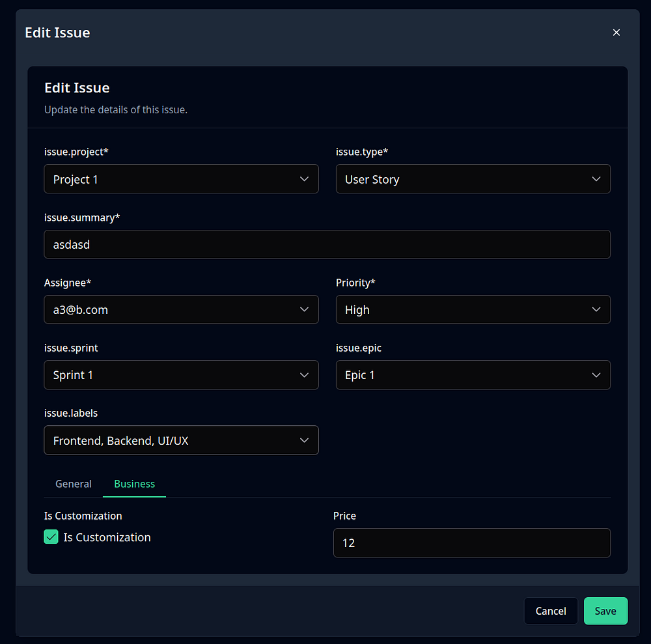Click the Cancel button

[x=551, y=611]
